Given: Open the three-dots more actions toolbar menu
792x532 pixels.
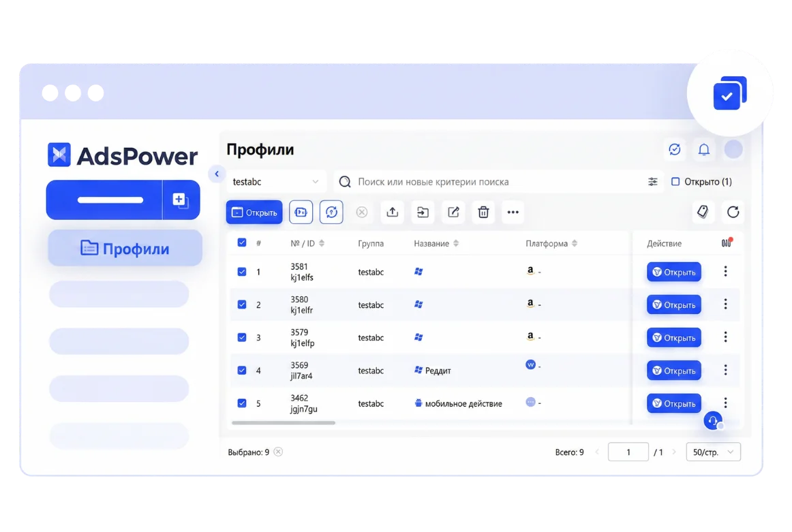Looking at the screenshot, I should [513, 212].
